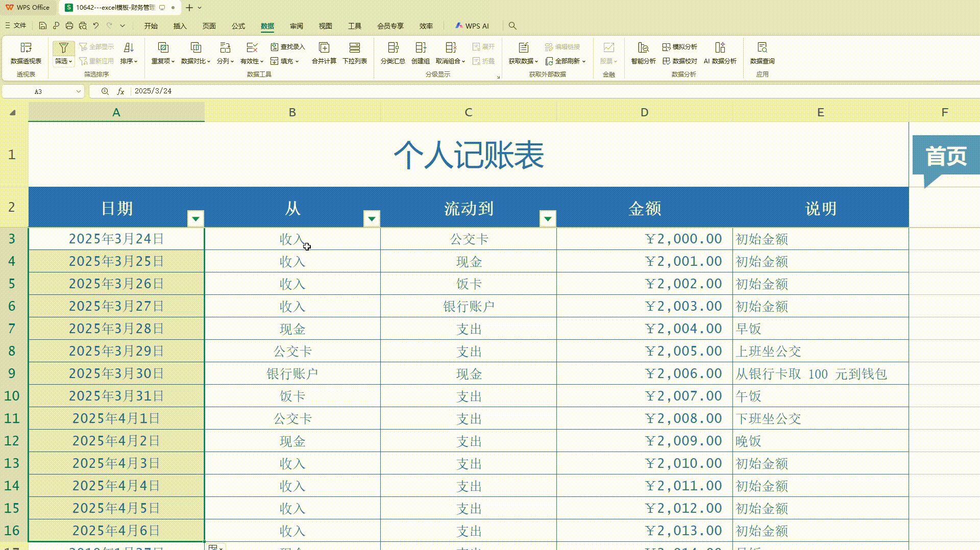Click the undo arrow icon
This screenshot has width=980, height=550.
[x=95, y=26]
